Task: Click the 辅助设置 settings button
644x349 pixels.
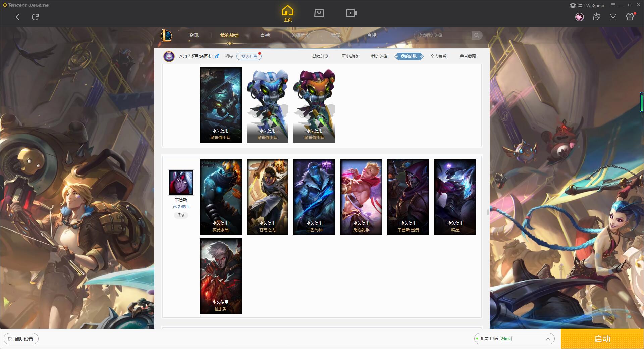Action: point(21,339)
